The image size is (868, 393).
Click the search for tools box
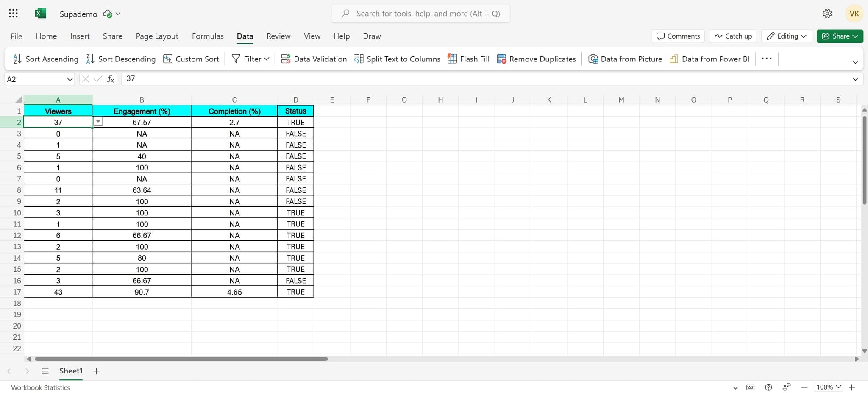(x=420, y=13)
